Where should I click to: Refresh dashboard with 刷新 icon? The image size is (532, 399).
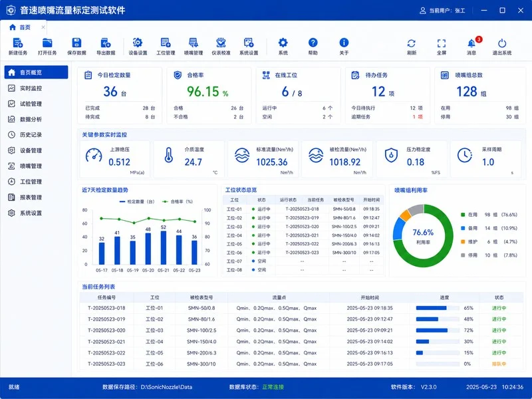(x=411, y=43)
